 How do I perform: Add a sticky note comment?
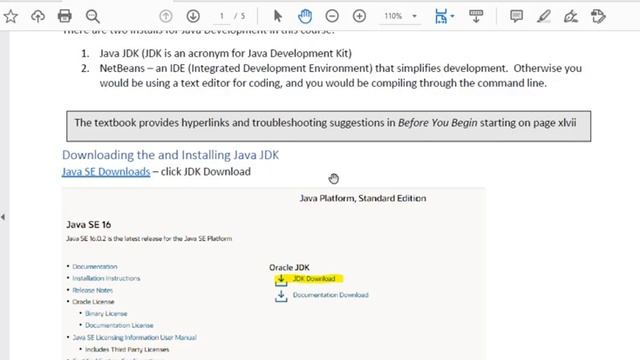click(x=516, y=16)
